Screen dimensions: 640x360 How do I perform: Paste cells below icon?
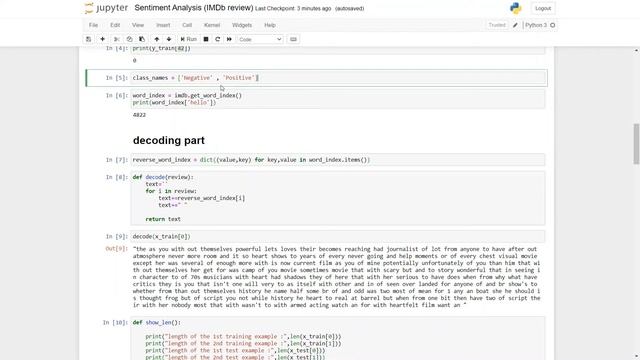[x=142, y=39]
